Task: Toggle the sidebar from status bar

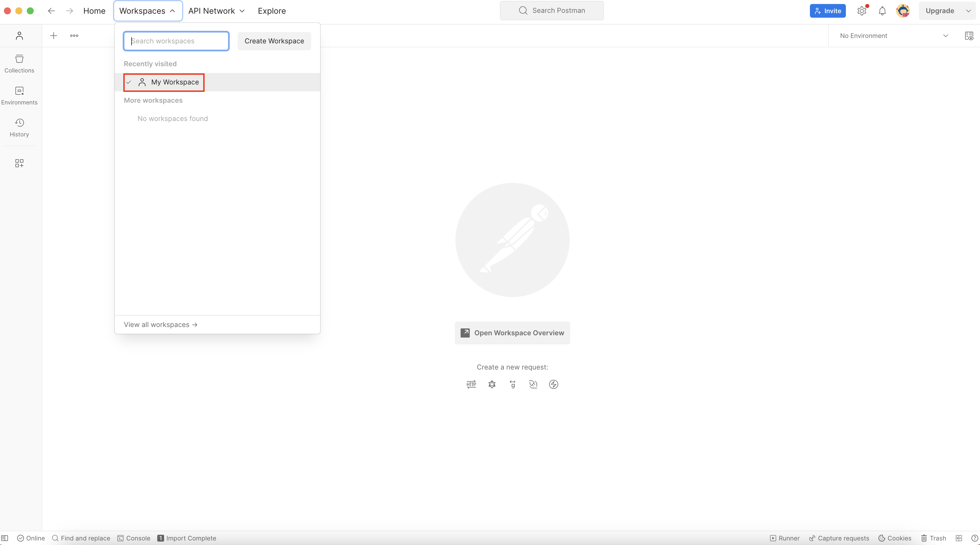Action: [5, 538]
